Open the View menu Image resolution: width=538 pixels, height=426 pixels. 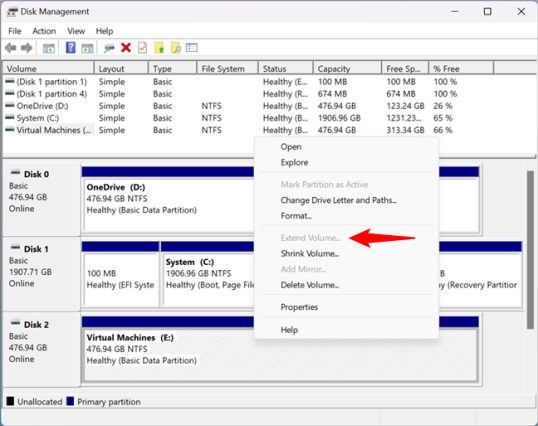[76, 31]
